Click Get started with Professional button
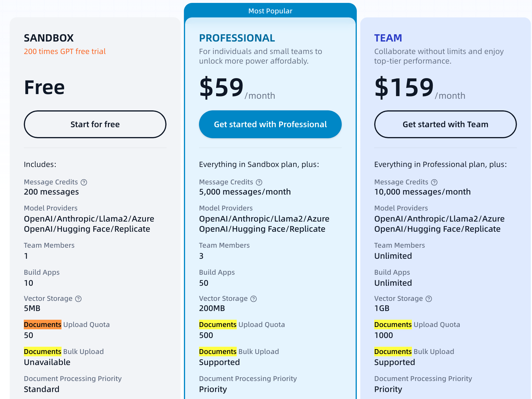Screen dimensions: 532x399 tap(270, 124)
